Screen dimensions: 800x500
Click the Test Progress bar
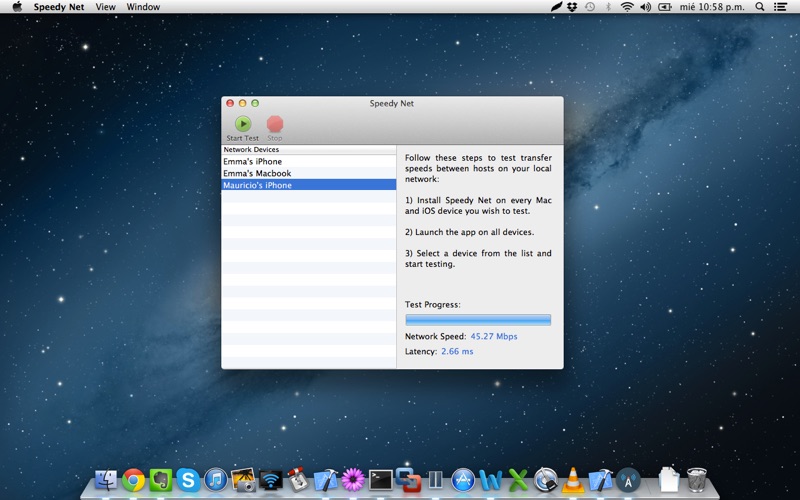pos(478,320)
